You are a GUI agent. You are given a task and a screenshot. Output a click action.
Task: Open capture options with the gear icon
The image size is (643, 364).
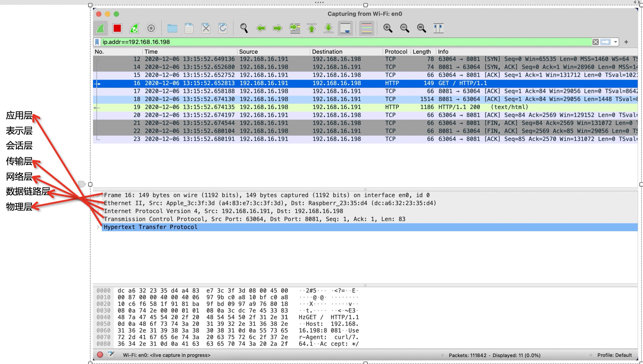[x=151, y=28]
